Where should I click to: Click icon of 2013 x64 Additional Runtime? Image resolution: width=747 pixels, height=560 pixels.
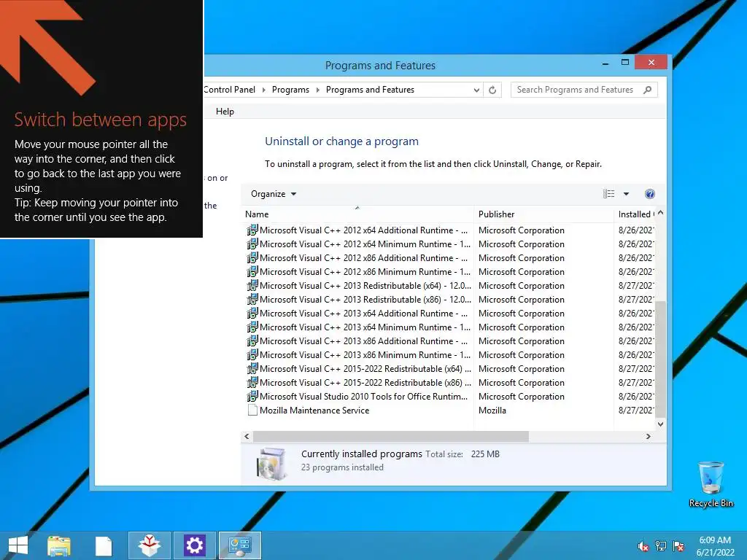(x=252, y=313)
